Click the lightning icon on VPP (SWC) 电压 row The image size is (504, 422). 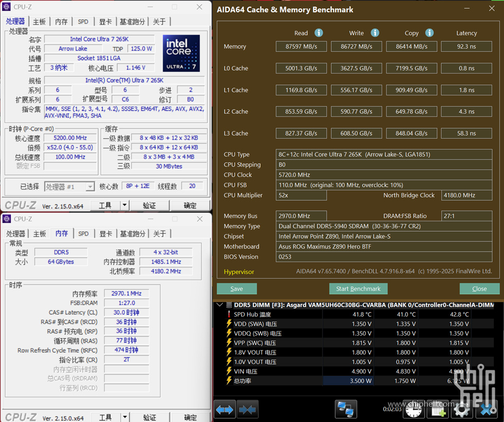229,343
